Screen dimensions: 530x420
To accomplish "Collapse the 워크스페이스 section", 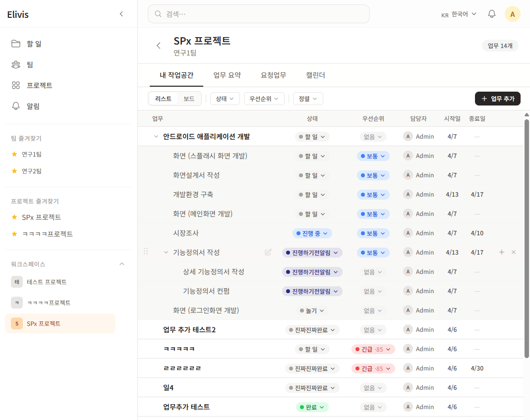I will [x=122, y=264].
